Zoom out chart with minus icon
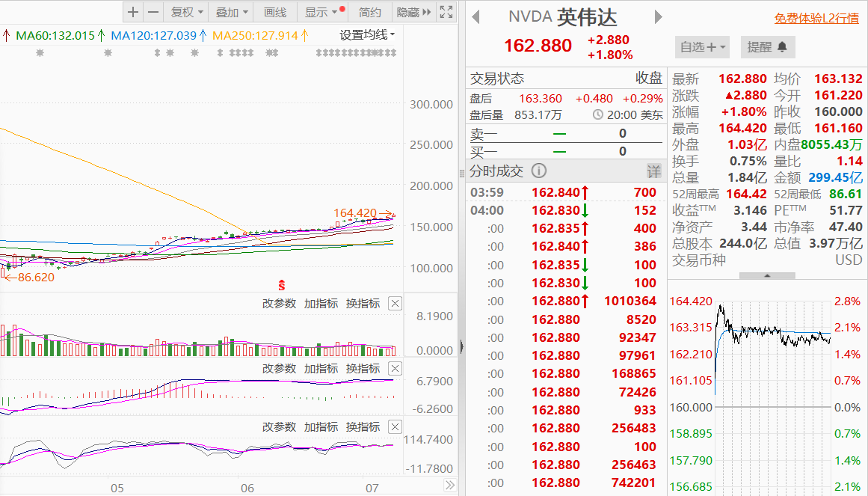This screenshot has height=496, width=868. (153, 12)
